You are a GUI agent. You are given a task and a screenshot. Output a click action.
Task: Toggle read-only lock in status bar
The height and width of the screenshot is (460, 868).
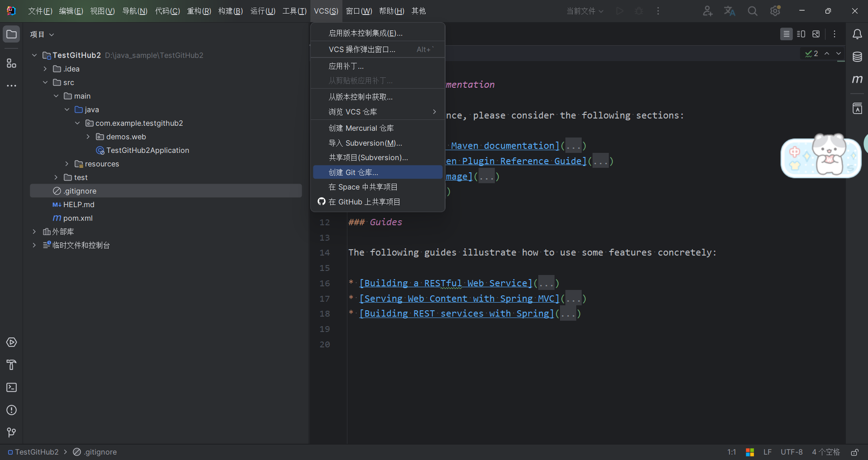point(854,452)
